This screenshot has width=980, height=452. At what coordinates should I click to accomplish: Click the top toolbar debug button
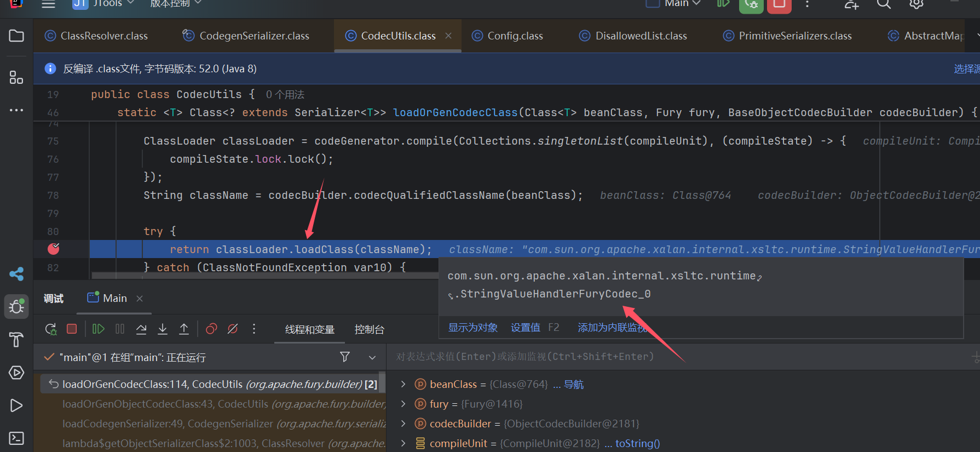pyautogui.click(x=751, y=5)
